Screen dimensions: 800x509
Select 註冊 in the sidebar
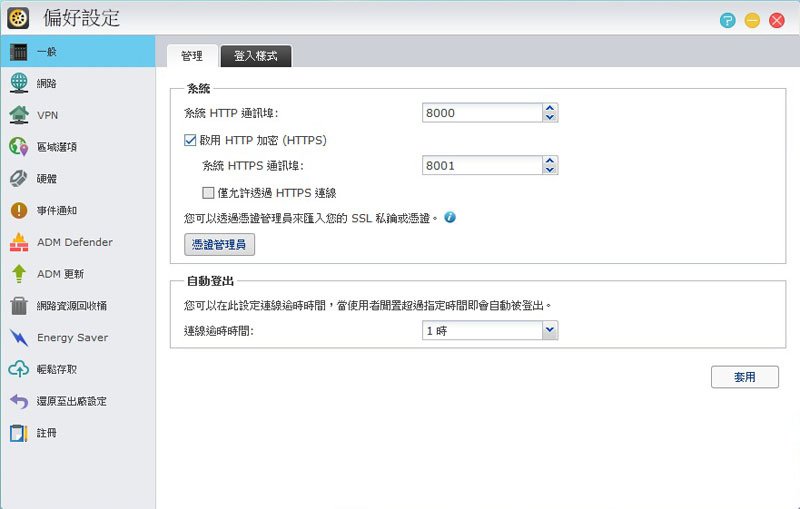click(x=78, y=433)
